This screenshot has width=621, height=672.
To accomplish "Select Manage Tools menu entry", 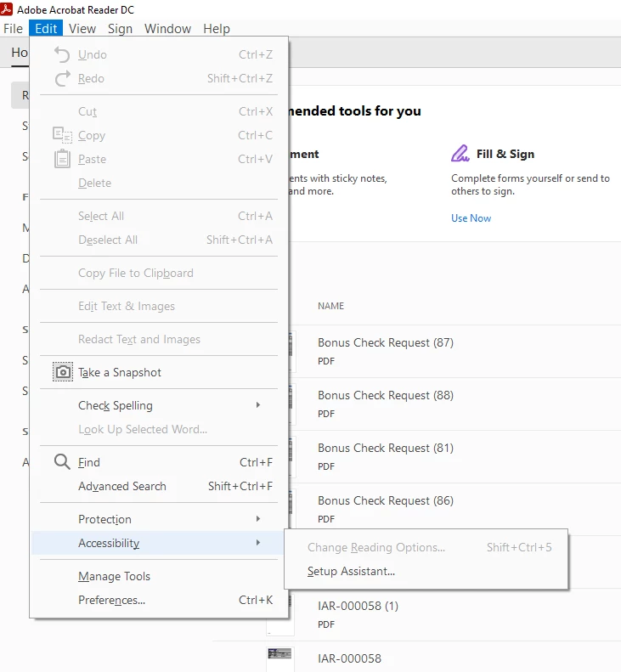I will tap(159, 576).
